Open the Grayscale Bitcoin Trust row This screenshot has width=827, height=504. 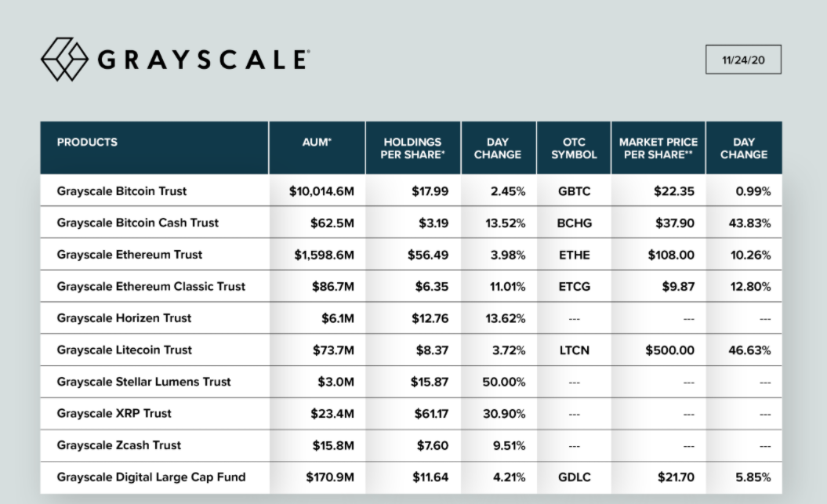coord(122,191)
